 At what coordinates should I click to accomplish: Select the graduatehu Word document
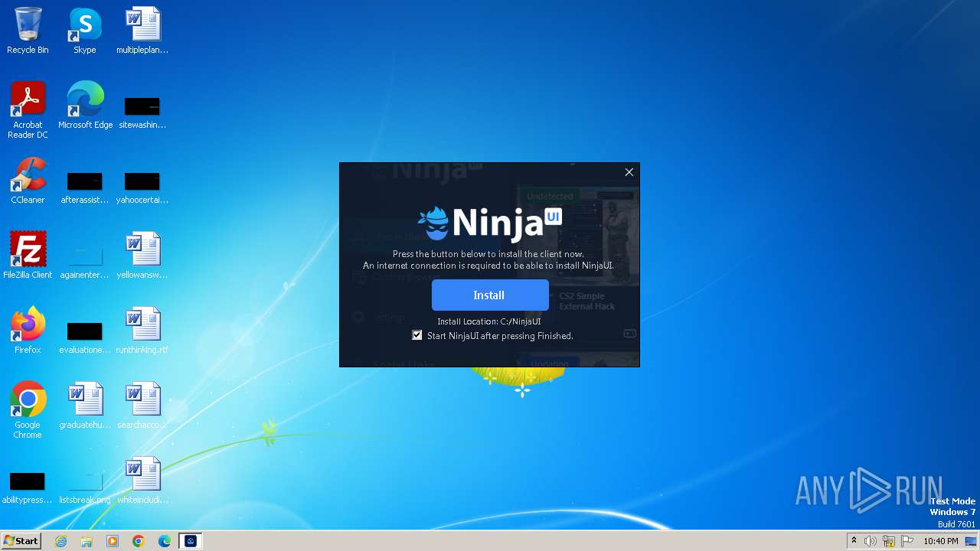click(84, 406)
